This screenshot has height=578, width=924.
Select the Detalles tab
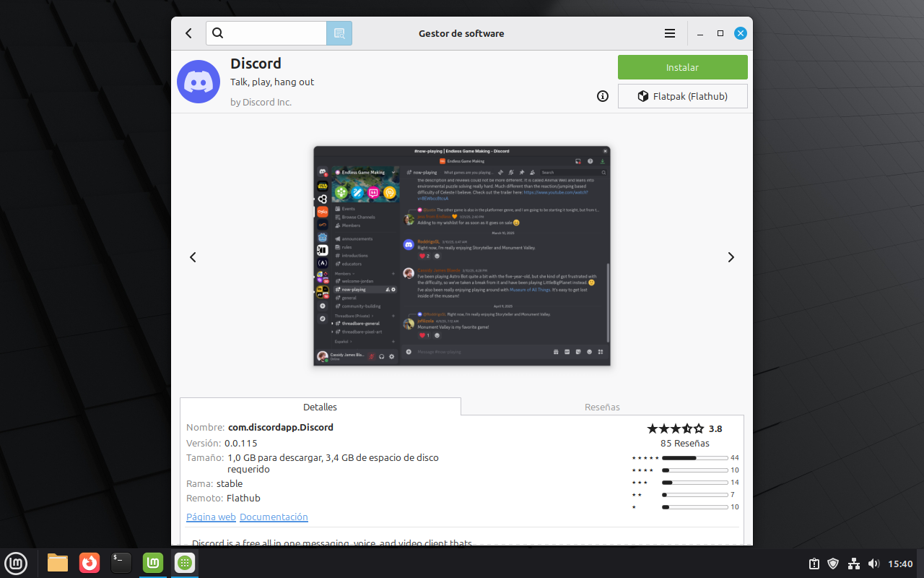(320, 407)
